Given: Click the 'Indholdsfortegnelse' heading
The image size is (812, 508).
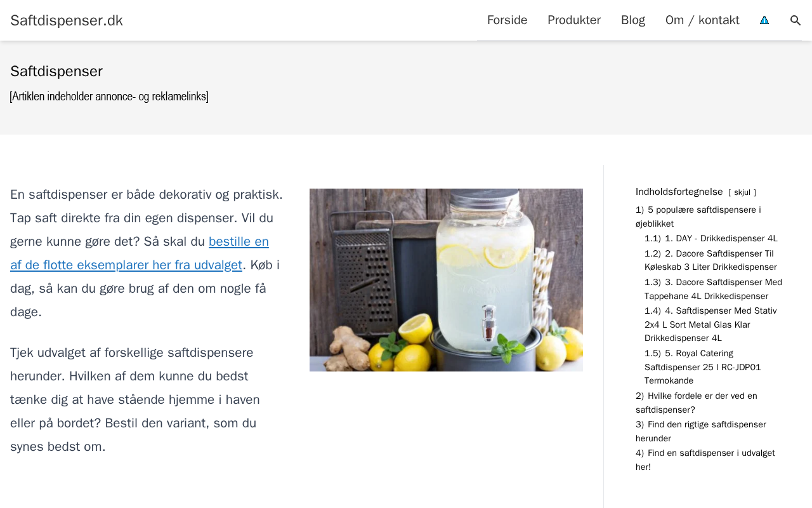Looking at the screenshot, I should pos(679,192).
